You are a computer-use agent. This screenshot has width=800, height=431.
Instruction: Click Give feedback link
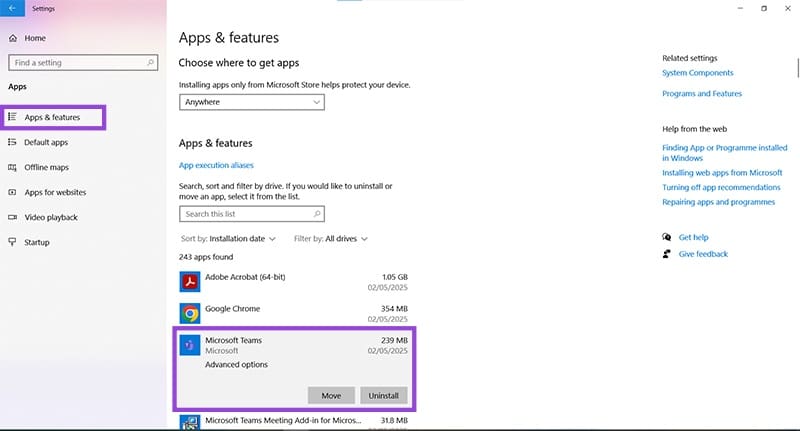click(x=703, y=254)
